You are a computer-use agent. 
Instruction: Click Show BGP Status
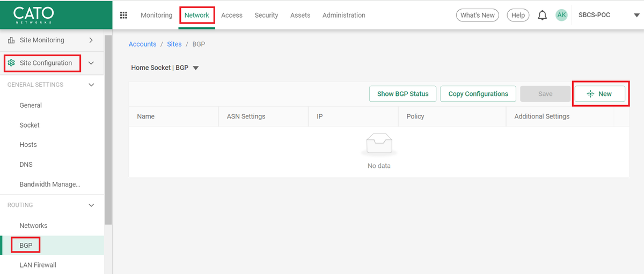tap(402, 94)
